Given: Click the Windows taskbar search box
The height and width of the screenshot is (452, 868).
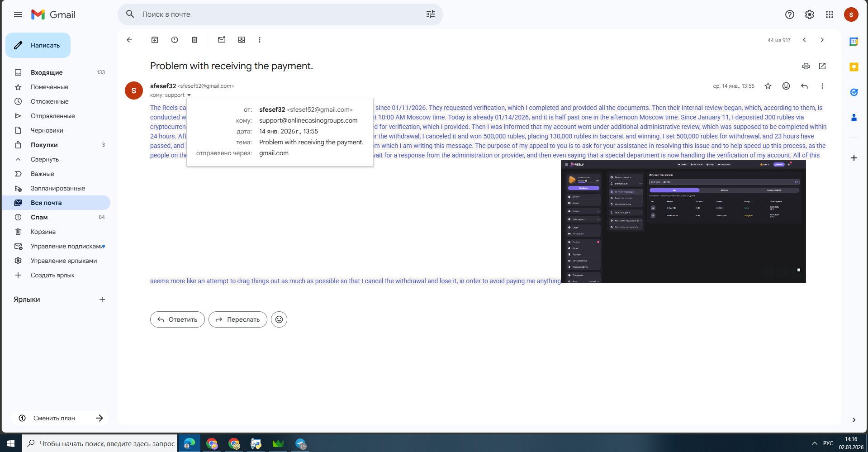Looking at the screenshot, I should coord(100,443).
